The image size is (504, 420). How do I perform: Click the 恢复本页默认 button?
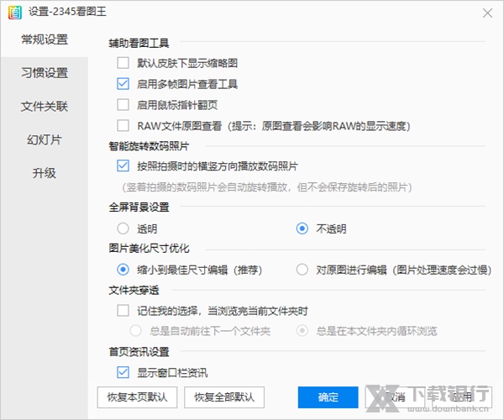pyautogui.click(x=134, y=396)
